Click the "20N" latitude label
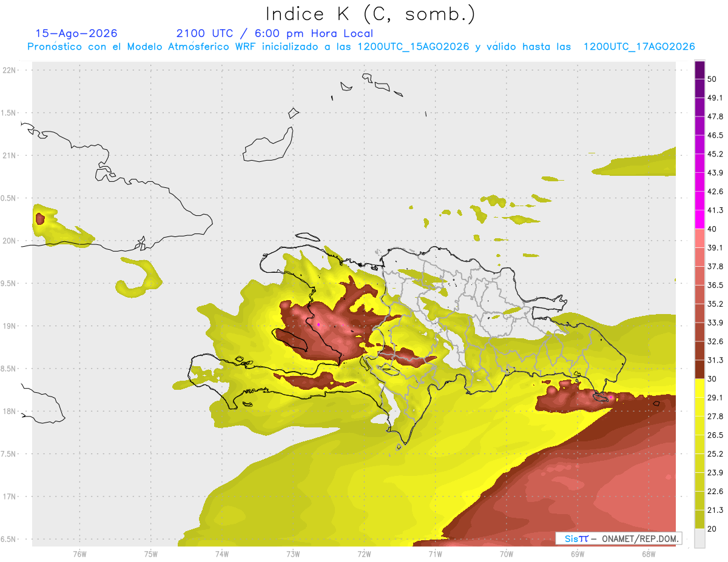728x562 pixels. point(10,241)
